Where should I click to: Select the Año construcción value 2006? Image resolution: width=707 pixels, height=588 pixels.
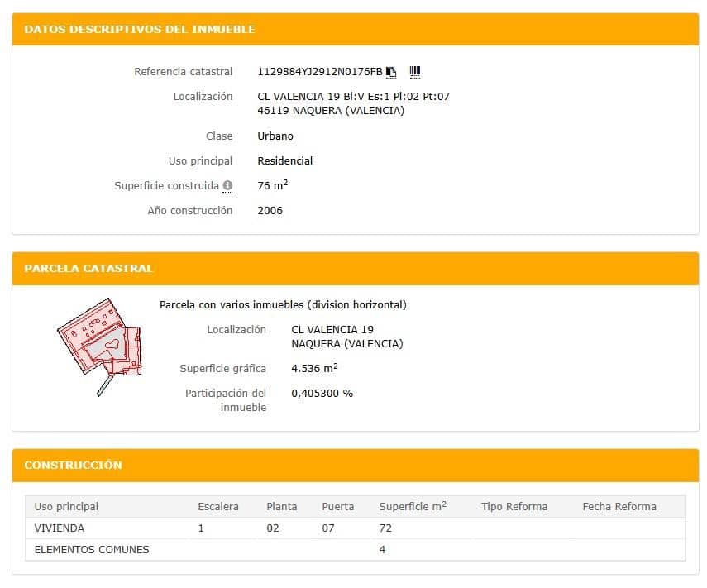[x=271, y=210]
